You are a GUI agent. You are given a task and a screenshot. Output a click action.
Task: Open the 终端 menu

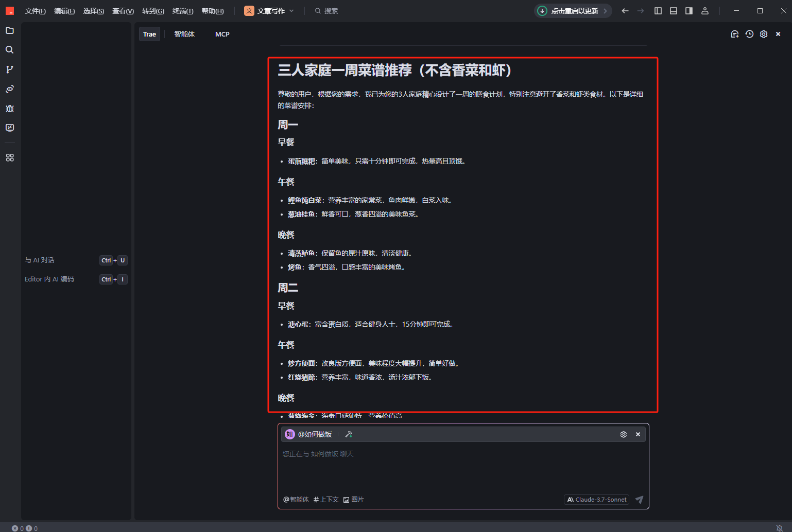point(182,11)
